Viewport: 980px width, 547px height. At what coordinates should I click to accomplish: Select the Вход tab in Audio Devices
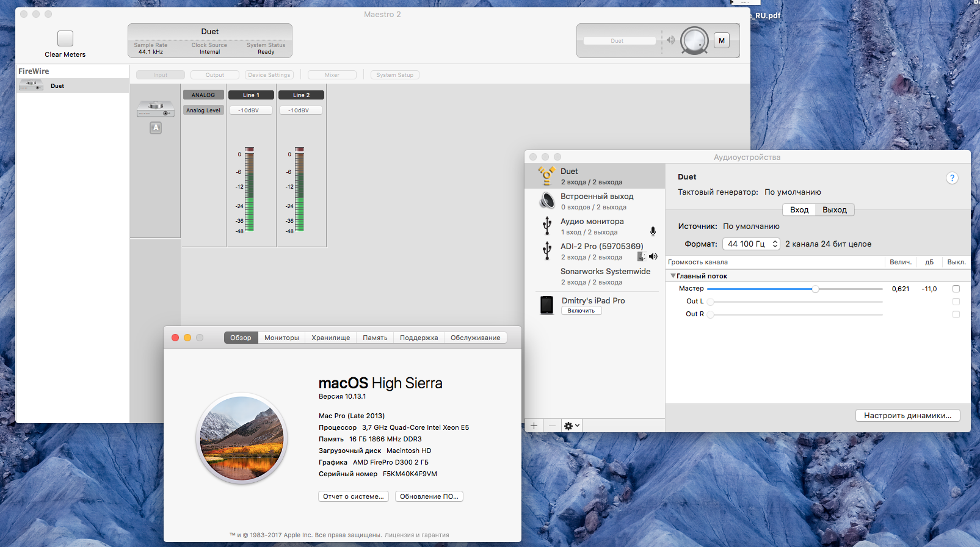pyautogui.click(x=799, y=210)
